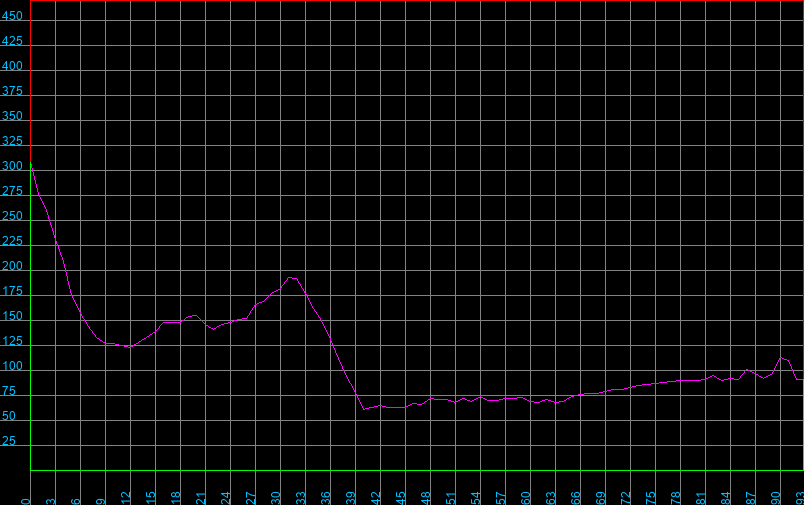Select the 3 horizontal axis label
The width and height of the screenshot is (804, 505).
pyautogui.click(x=51, y=501)
